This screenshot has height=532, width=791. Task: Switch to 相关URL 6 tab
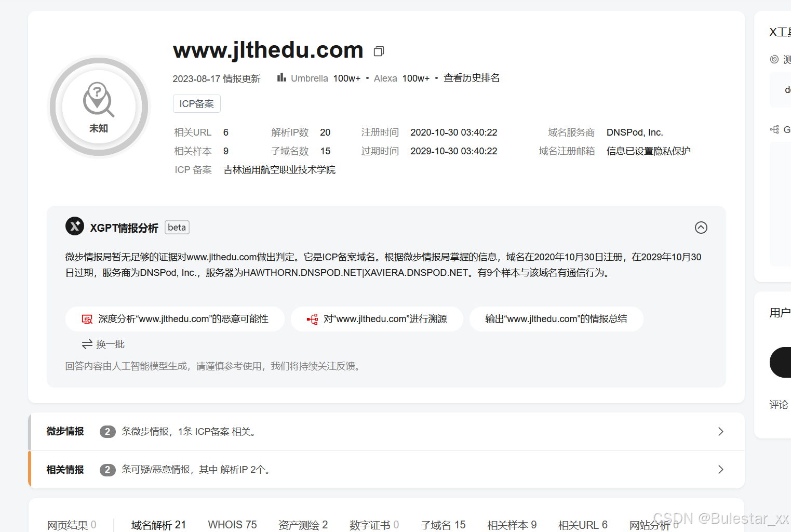[583, 525]
